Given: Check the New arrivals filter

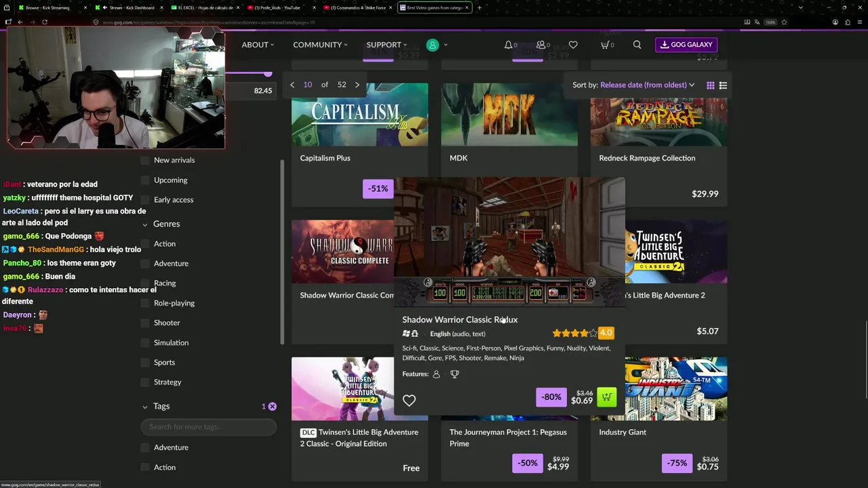Looking at the screenshot, I should pos(144,161).
